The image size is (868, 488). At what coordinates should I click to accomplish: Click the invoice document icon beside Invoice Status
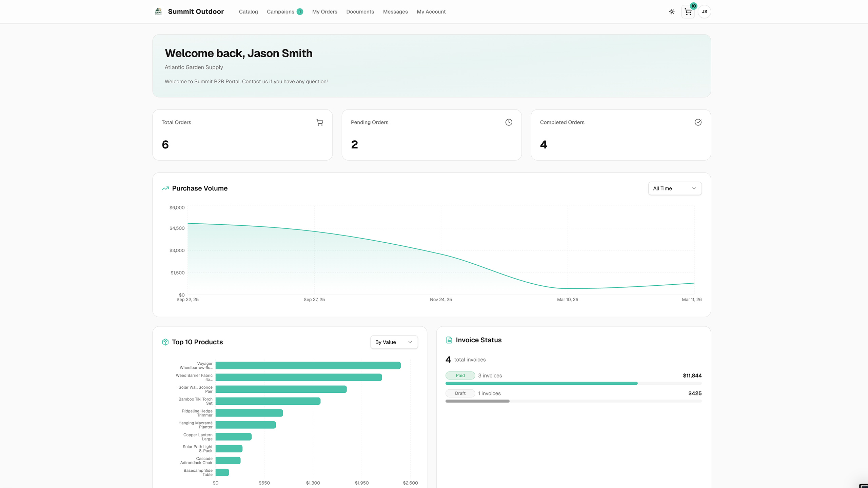tap(449, 340)
